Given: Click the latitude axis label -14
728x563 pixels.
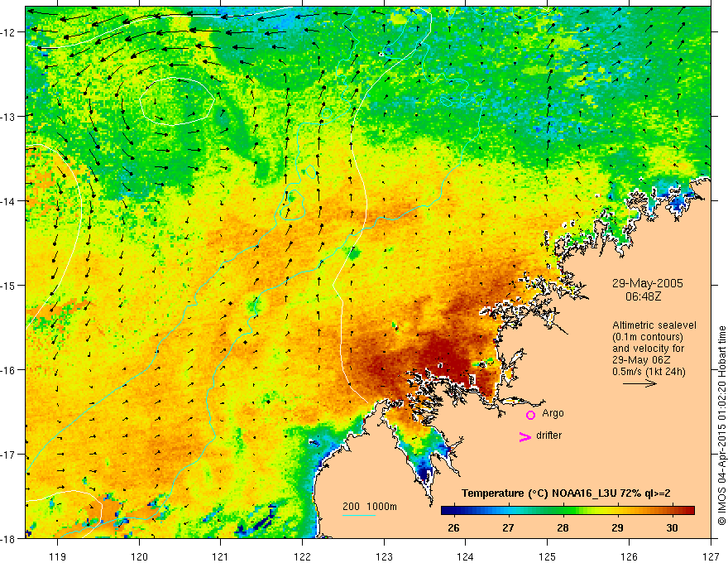Looking at the screenshot, I should (x=8, y=200).
